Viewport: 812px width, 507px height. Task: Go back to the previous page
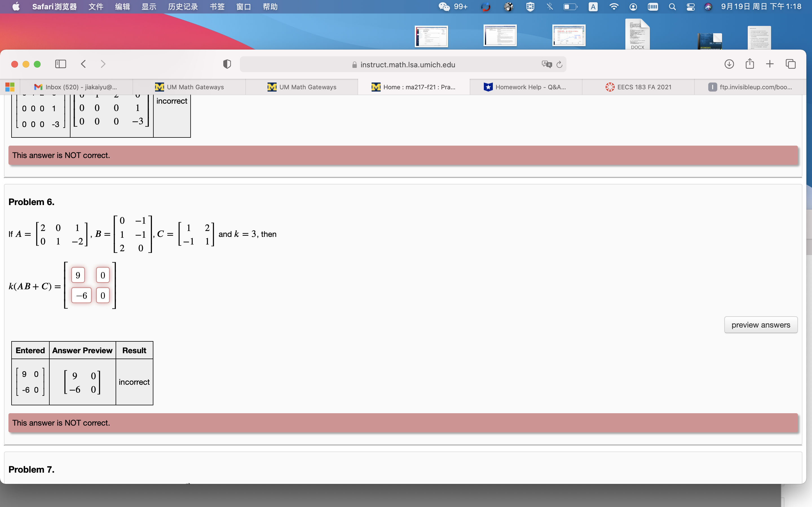click(83, 64)
